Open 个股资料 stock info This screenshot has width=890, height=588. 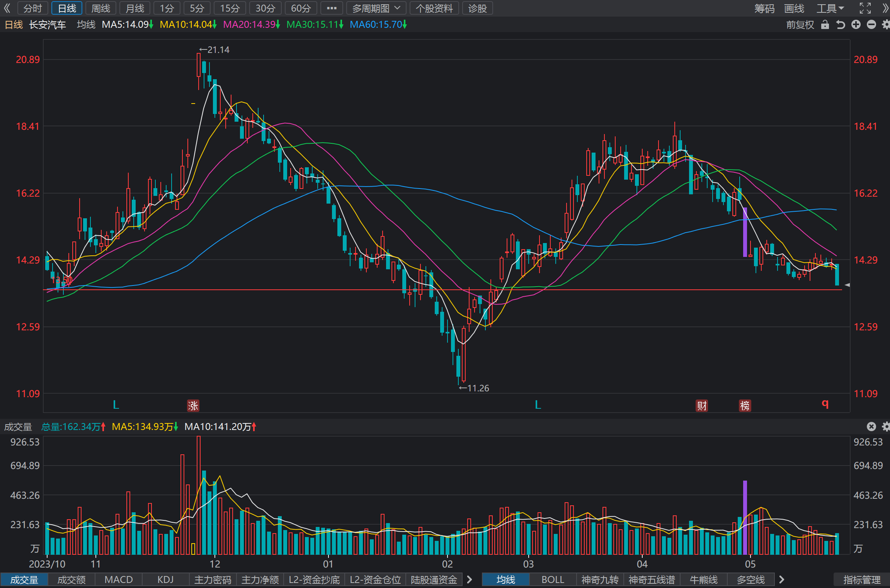coord(434,8)
